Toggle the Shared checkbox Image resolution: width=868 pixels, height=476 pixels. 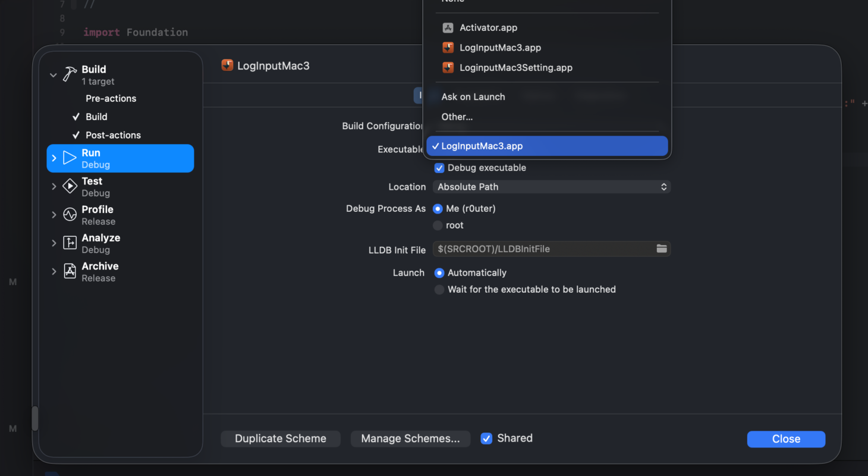point(486,439)
